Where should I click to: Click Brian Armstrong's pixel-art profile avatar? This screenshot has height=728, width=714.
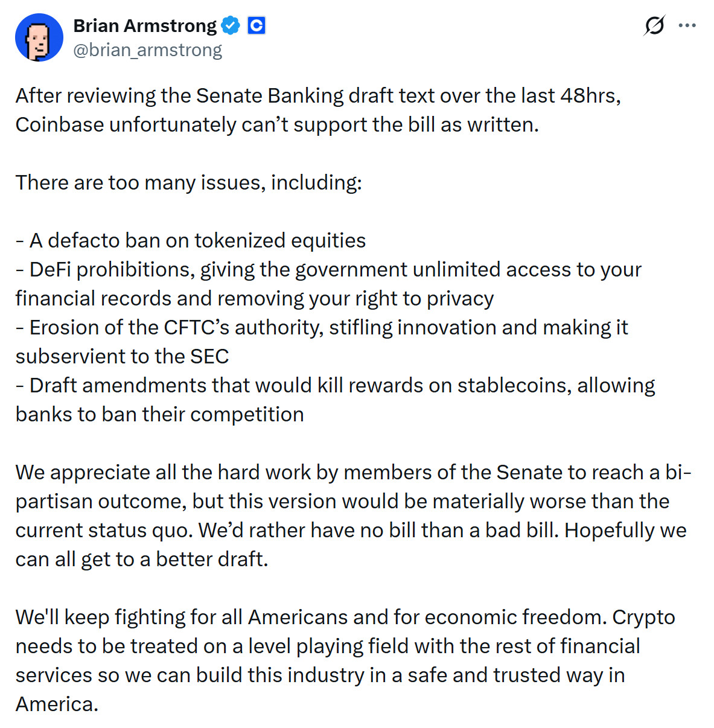click(x=39, y=38)
